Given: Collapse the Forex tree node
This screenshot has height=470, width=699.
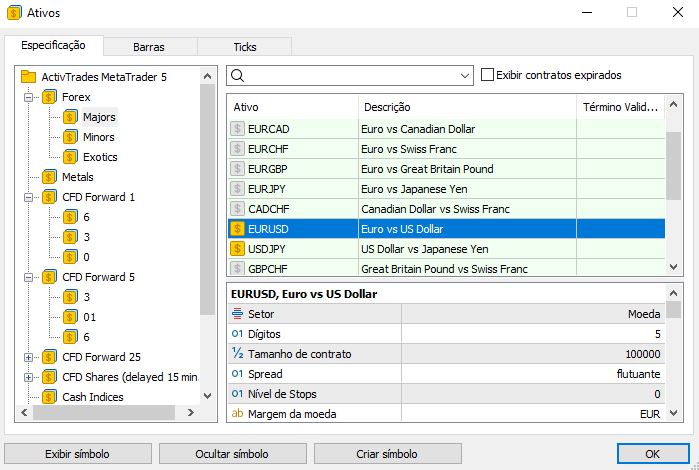Looking at the screenshot, I should (29, 97).
